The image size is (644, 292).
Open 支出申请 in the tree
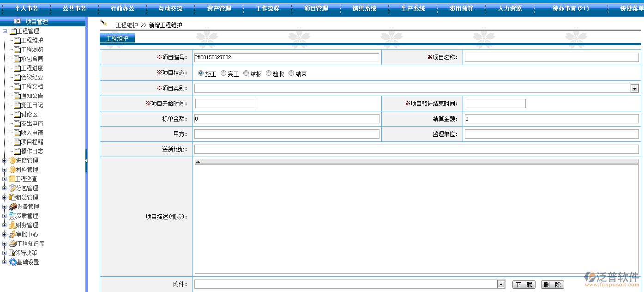coord(32,123)
